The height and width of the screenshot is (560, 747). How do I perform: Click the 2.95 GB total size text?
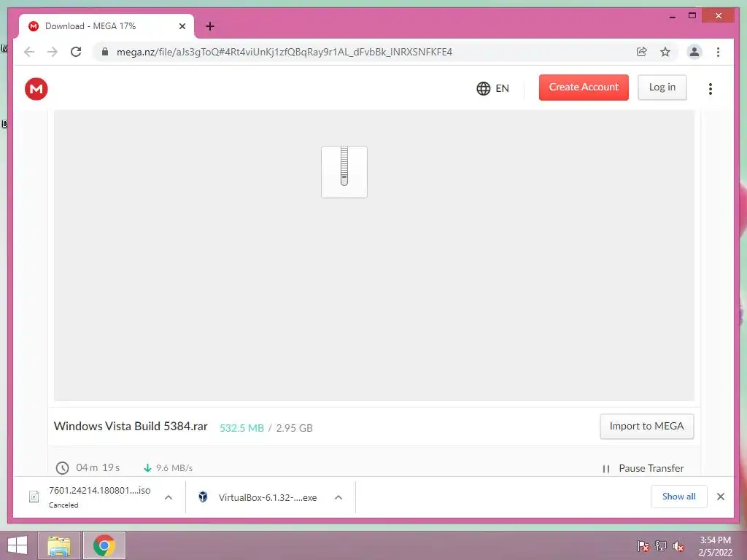click(x=295, y=428)
